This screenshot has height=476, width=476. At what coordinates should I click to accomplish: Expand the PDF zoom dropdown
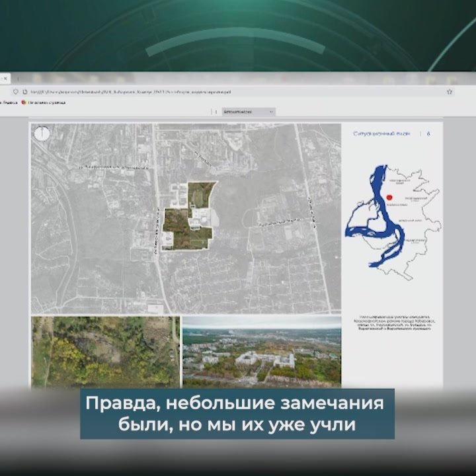click(247, 112)
